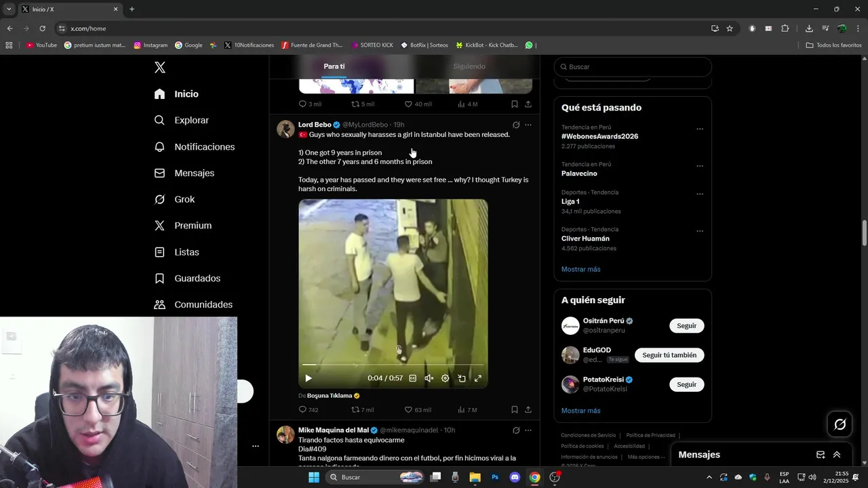Open Grok from the sidebar
Screen dimensions: 868x488
tap(174, 199)
